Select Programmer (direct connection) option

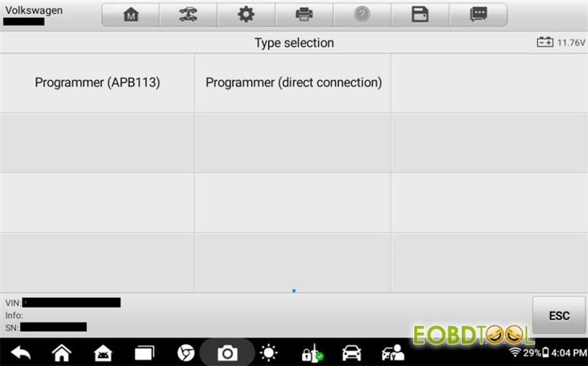(x=293, y=83)
